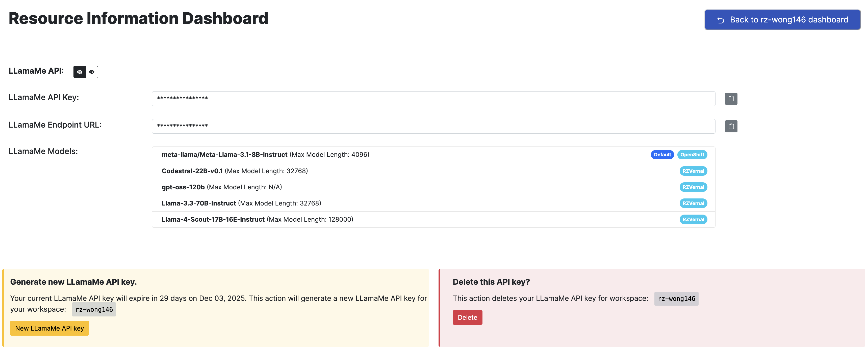Click RZVernal badge next to Codestral-22B-v0.1

(693, 171)
